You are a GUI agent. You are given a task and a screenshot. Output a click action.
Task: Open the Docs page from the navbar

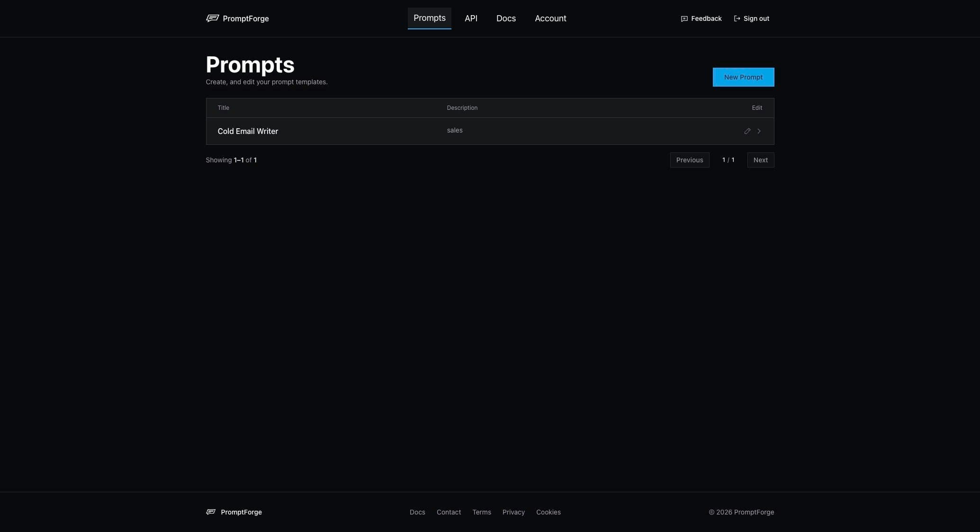tap(505, 18)
